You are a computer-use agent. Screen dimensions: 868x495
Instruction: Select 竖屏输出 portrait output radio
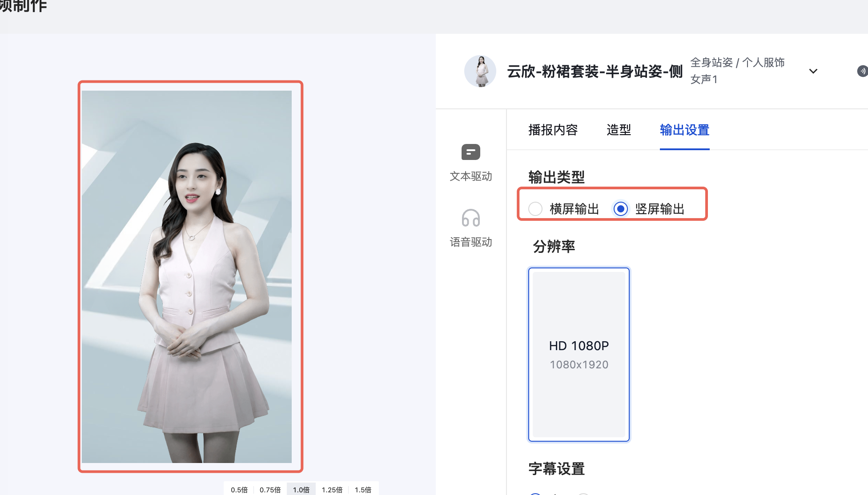[x=621, y=209]
